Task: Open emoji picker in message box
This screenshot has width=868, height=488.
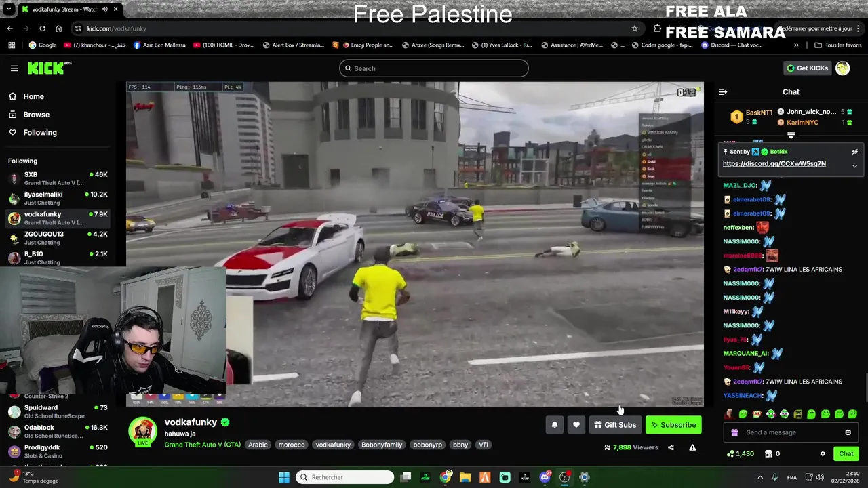Action: coord(848,432)
